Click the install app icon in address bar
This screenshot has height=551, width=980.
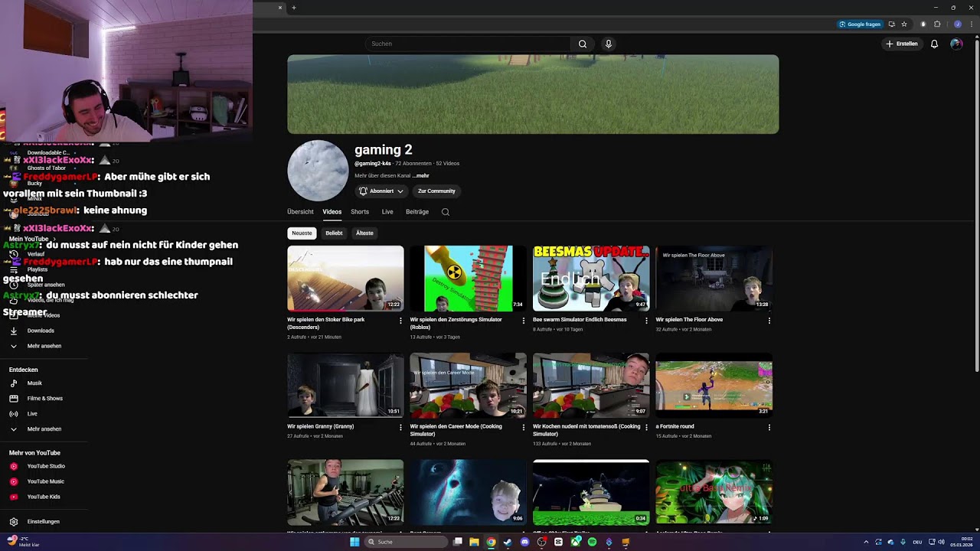point(891,24)
